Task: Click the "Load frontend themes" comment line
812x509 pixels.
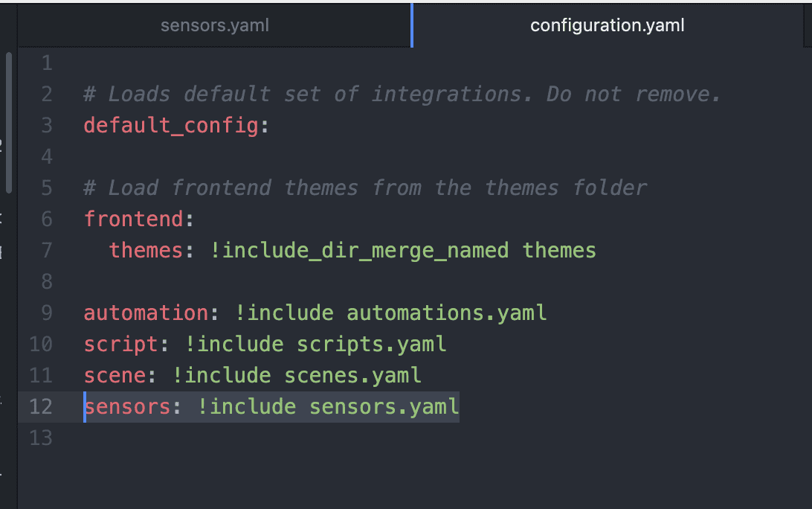Action: 364,188
